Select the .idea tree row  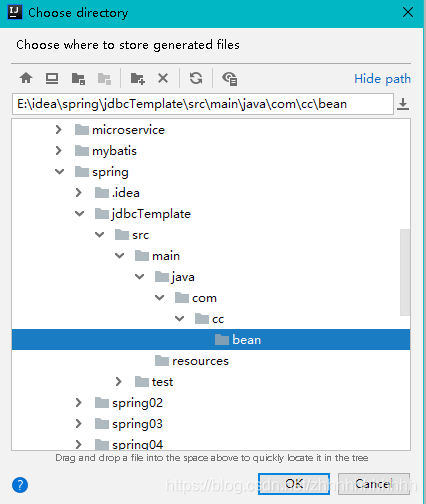pyautogui.click(x=211, y=193)
